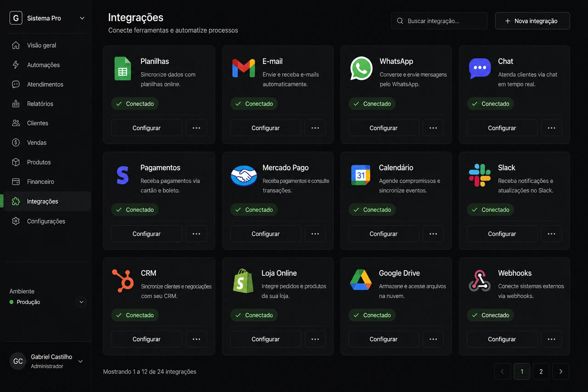Click the previous page arrow
Image resolution: width=588 pixels, height=392 pixels.
[503, 371]
